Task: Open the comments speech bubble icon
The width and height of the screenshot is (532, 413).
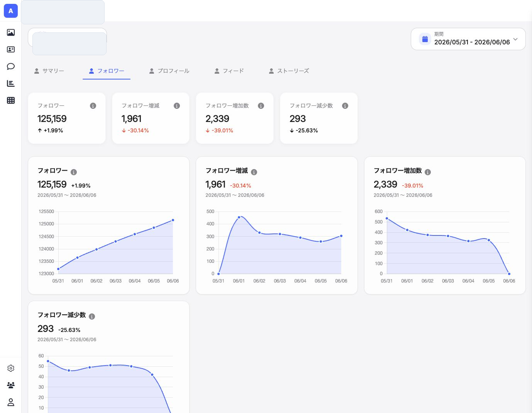Action: tap(11, 66)
